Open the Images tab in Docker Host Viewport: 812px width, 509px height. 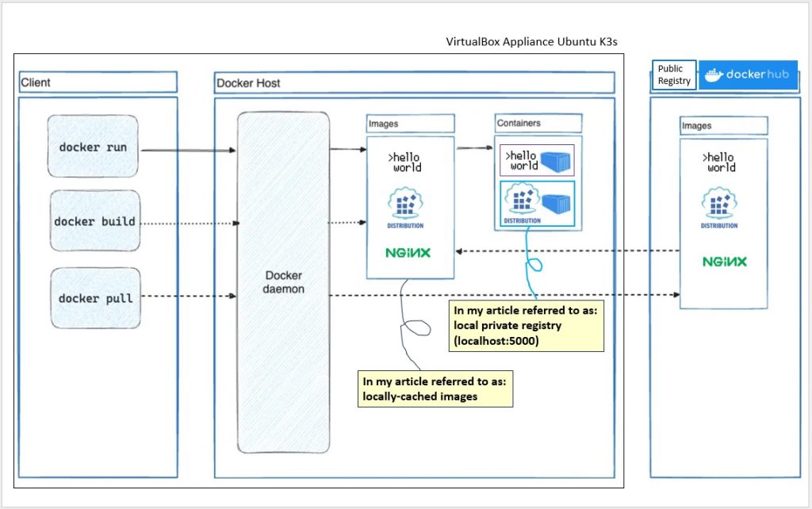coord(409,124)
